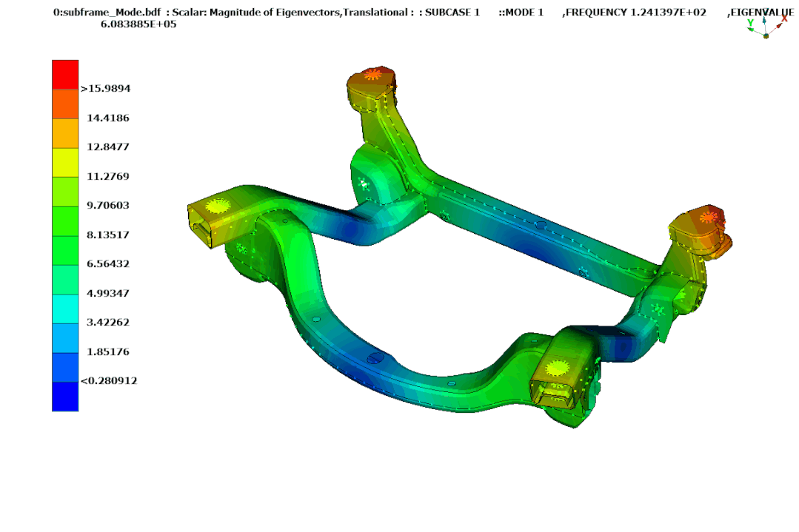Select the red top legend color band

point(65,75)
